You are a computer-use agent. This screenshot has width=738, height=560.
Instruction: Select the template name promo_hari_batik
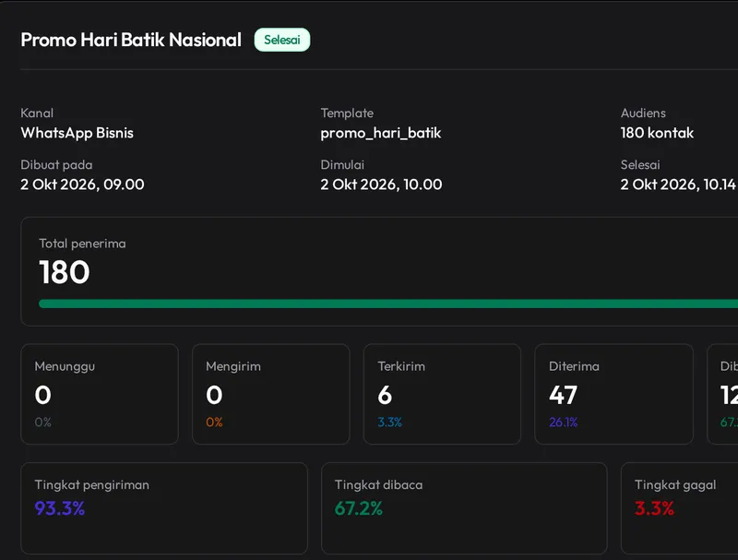[x=381, y=133]
